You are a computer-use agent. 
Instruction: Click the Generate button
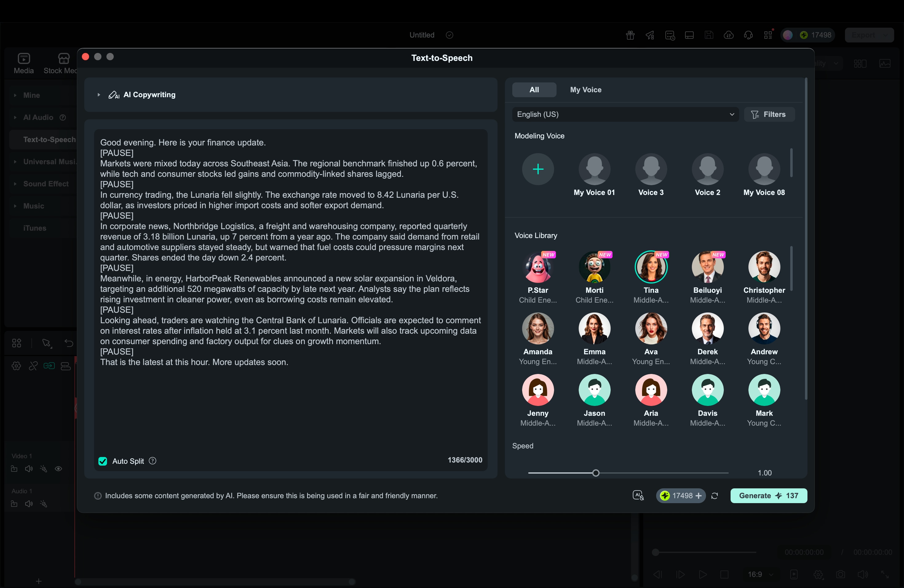click(x=768, y=496)
